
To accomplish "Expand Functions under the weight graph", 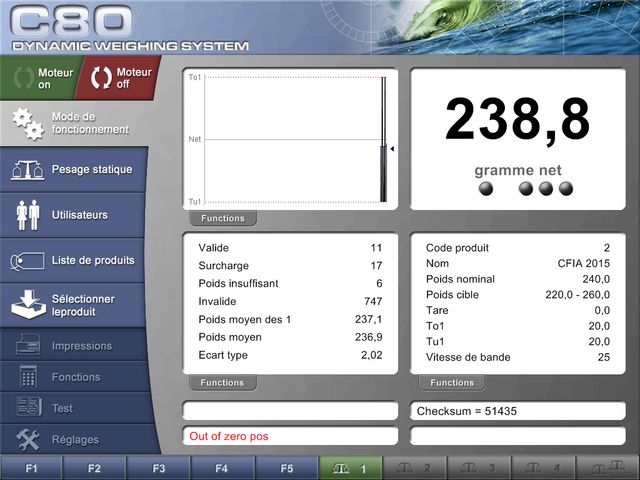I will [x=222, y=218].
